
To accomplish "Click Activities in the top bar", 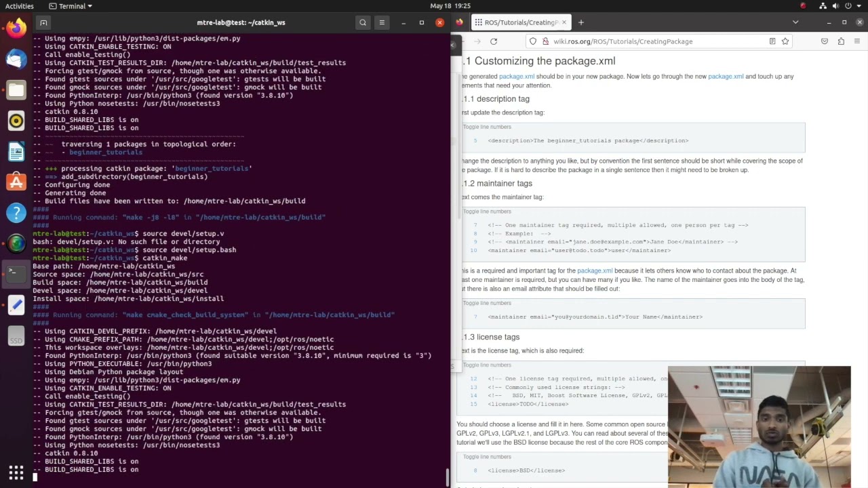I will 20,6.
